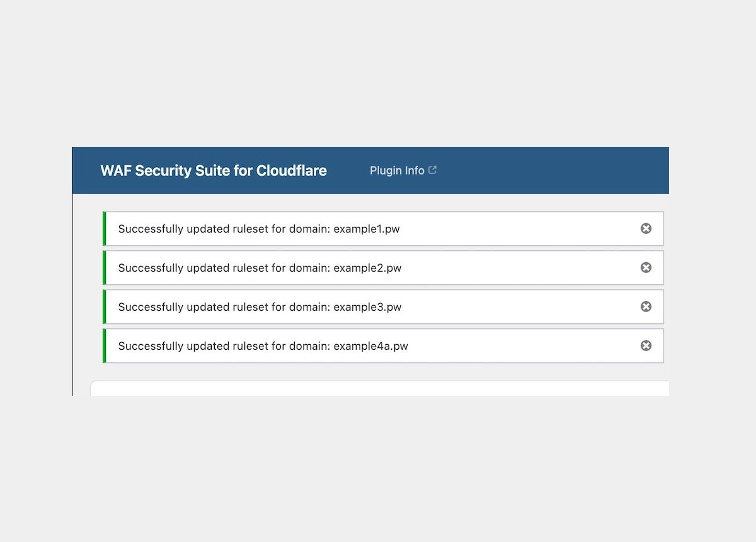This screenshot has height=542, width=756.
Task: Click the X icon on the last notification
Action: (646, 345)
